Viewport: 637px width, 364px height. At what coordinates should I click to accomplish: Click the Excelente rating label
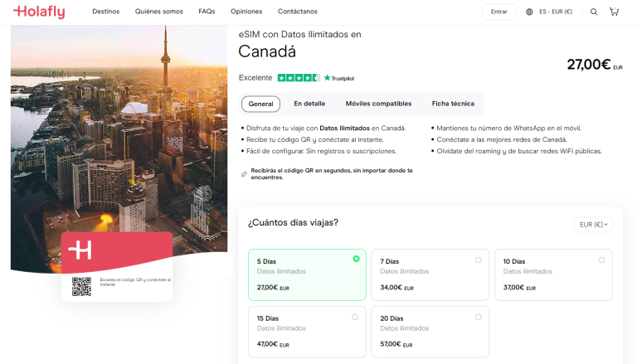[255, 78]
